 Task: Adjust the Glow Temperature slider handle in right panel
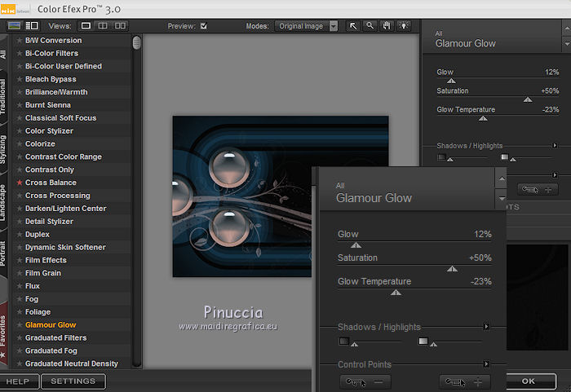point(483,119)
